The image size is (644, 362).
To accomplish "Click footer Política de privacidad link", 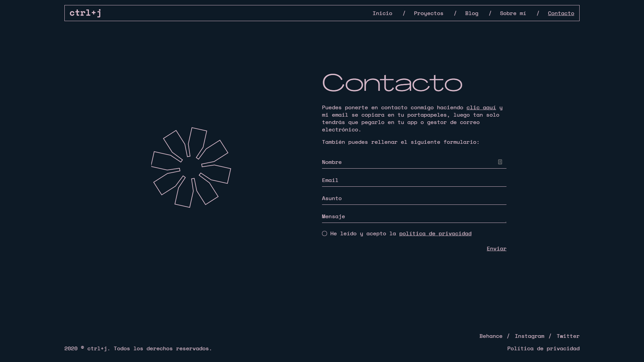I will click(543, 348).
